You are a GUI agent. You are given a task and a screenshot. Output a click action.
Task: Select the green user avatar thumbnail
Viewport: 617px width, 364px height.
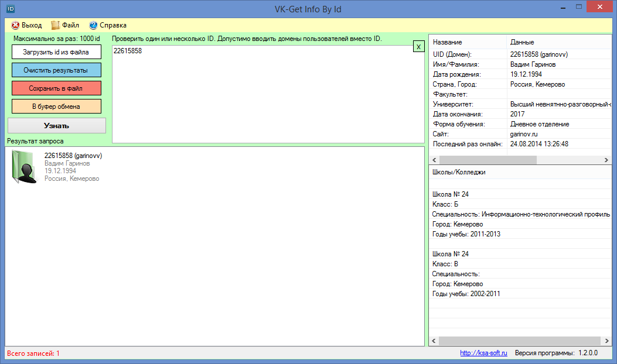click(x=25, y=167)
